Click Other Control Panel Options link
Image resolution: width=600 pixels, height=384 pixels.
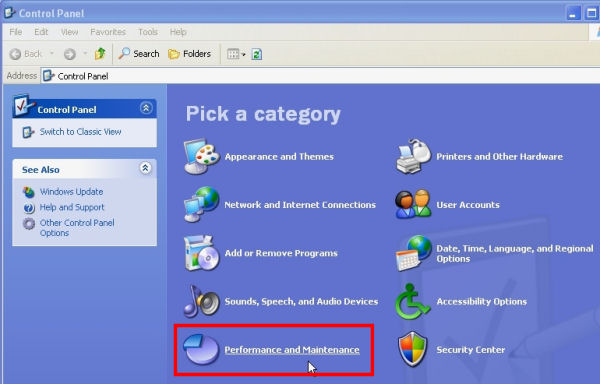tap(77, 228)
